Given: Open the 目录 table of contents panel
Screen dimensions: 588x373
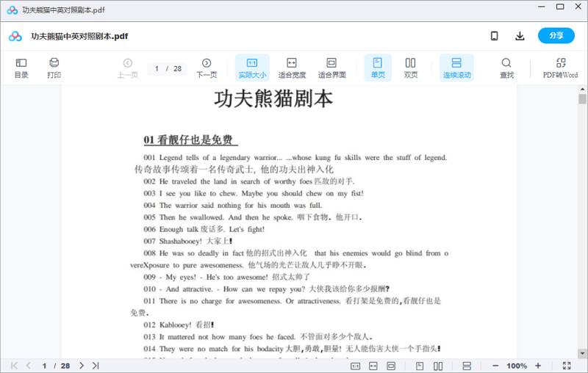Looking at the screenshot, I should click(21, 68).
